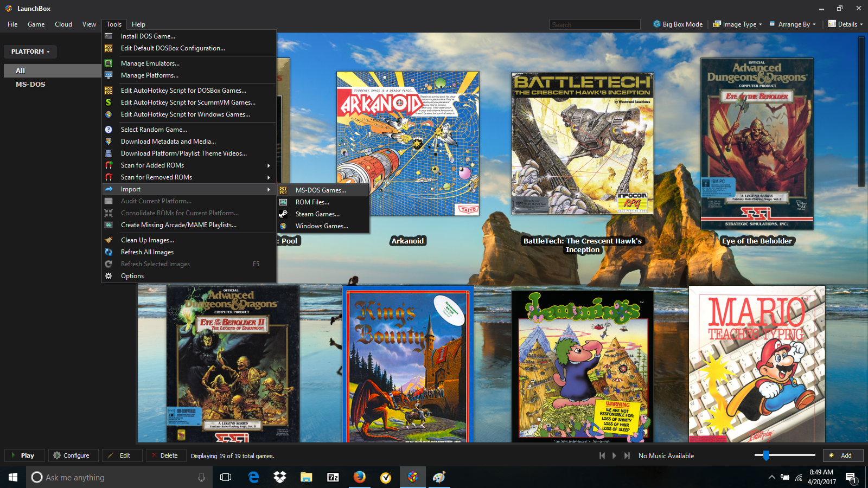Image resolution: width=868 pixels, height=488 pixels.
Task: Click the LaunchBox taskbar icon
Action: pyautogui.click(x=413, y=477)
